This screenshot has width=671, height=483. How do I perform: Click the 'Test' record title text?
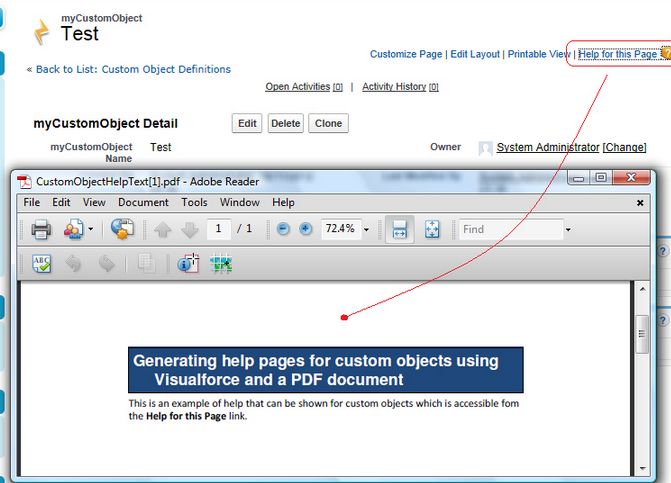click(80, 34)
